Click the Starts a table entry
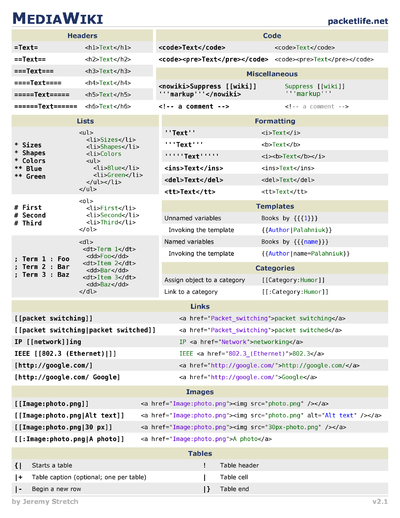400x518 pixels. pos(52,465)
